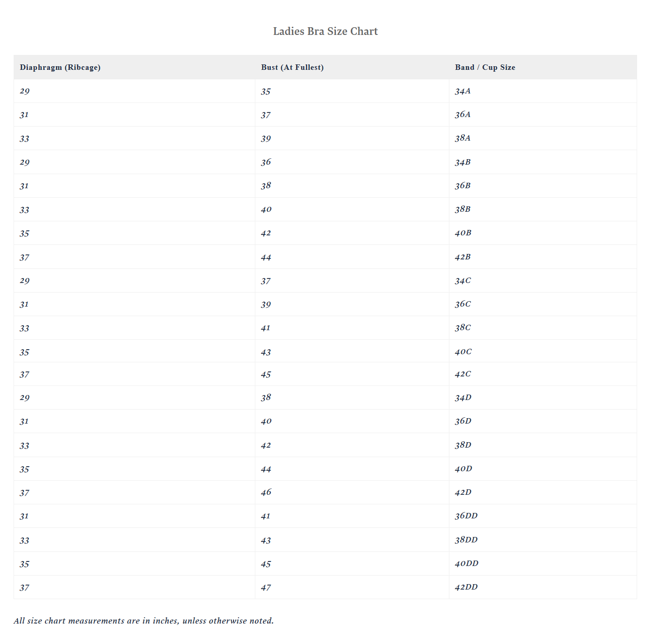648x644 pixels.
Task: Click the 40D band size cell
Action: pos(543,469)
